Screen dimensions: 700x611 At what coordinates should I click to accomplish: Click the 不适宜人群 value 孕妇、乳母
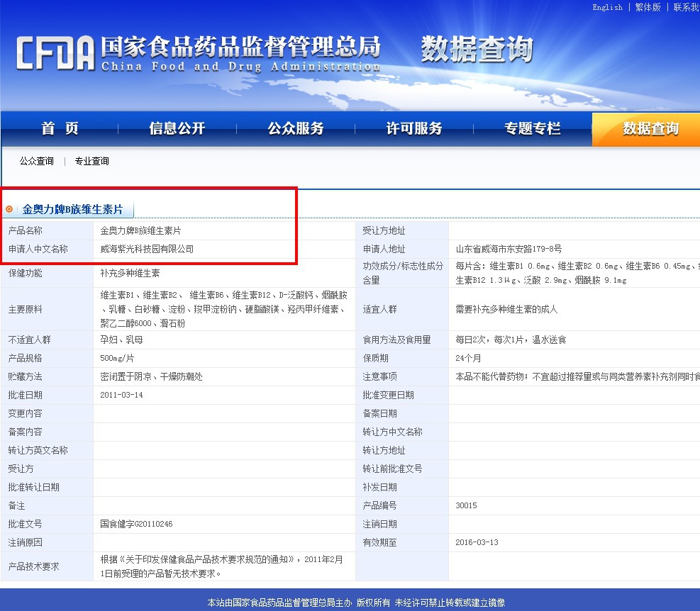(121, 340)
